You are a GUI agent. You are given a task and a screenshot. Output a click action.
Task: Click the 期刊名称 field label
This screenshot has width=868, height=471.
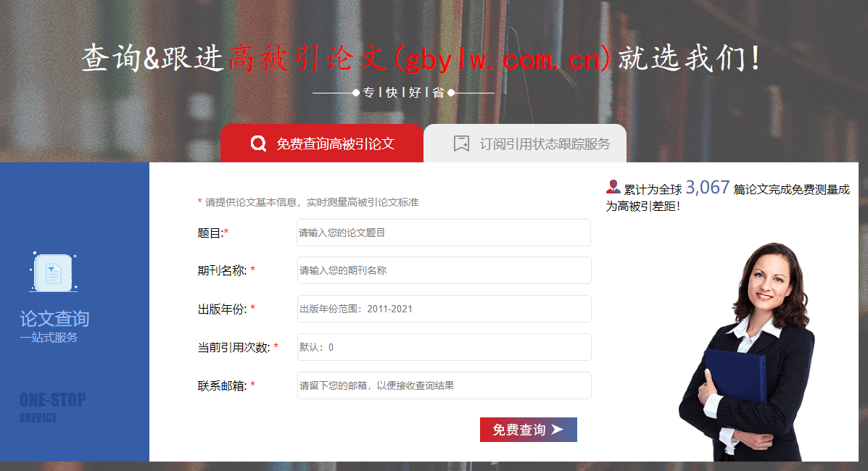tap(226, 271)
